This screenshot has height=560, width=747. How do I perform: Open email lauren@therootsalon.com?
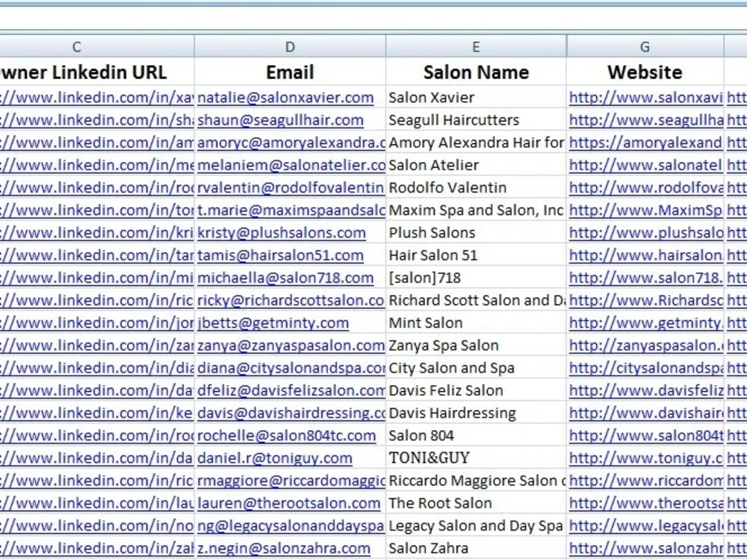pos(288,503)
